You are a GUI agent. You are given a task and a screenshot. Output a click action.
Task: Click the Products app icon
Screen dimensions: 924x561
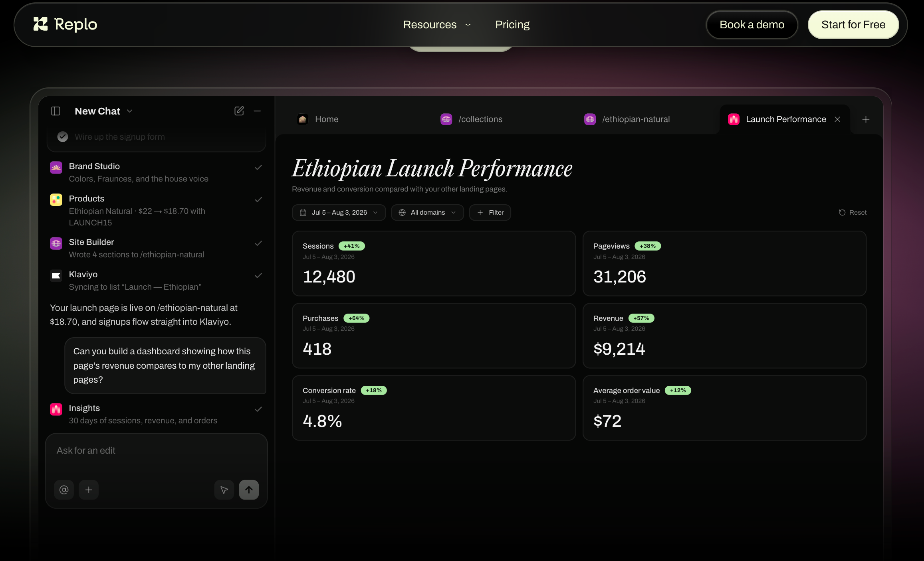coord(56,200)
